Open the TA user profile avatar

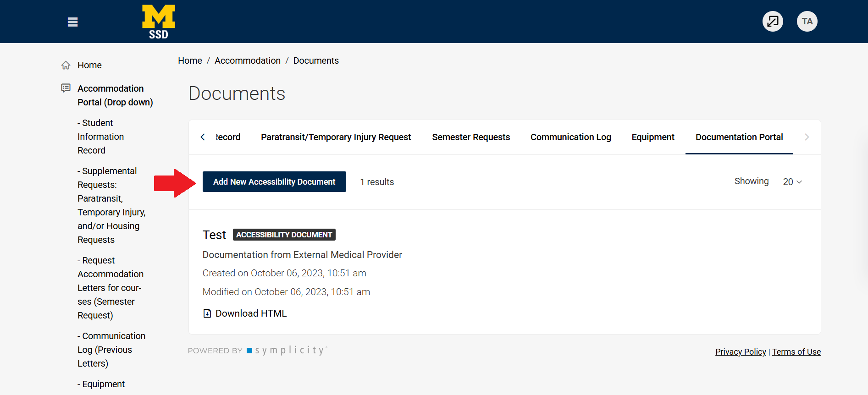[x=807, y=21]
